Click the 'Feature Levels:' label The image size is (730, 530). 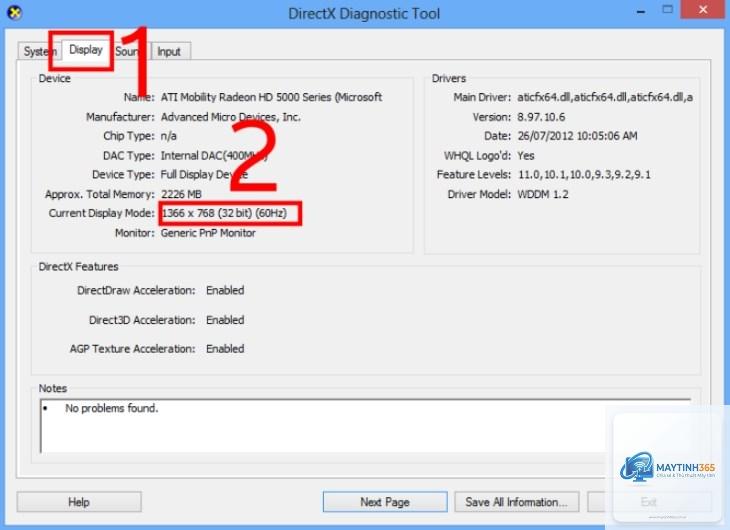tap(473, 175)
